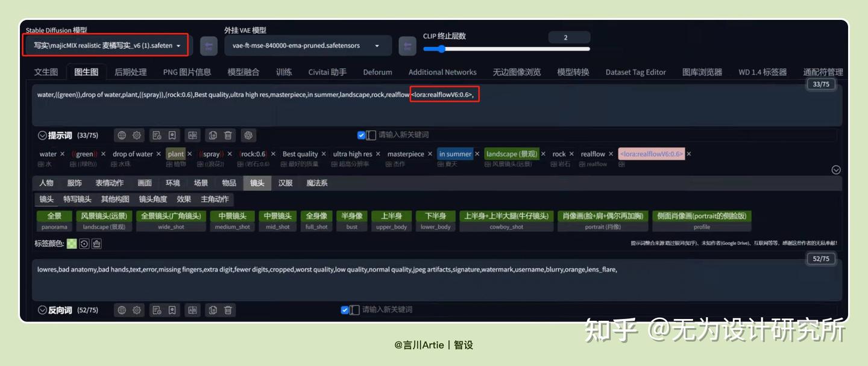Click the refresh button next to VAE model
The image size is (868, 366).
[407, 46]
